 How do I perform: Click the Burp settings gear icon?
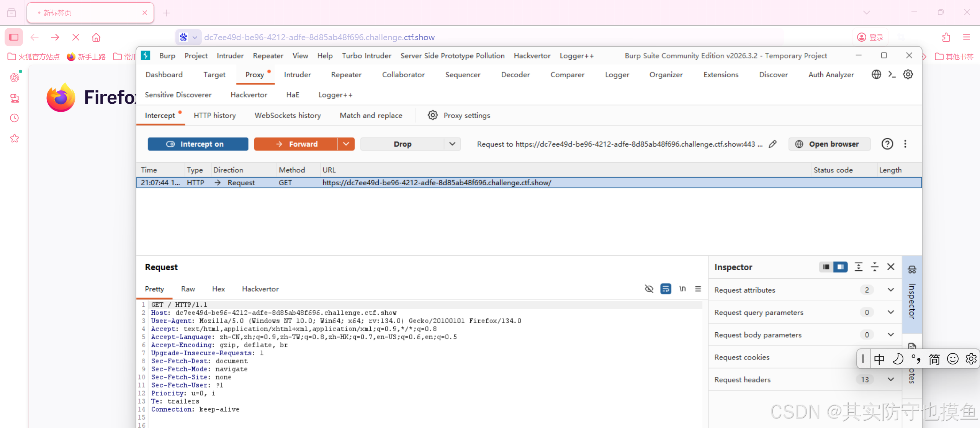click(x=908, y=74)
